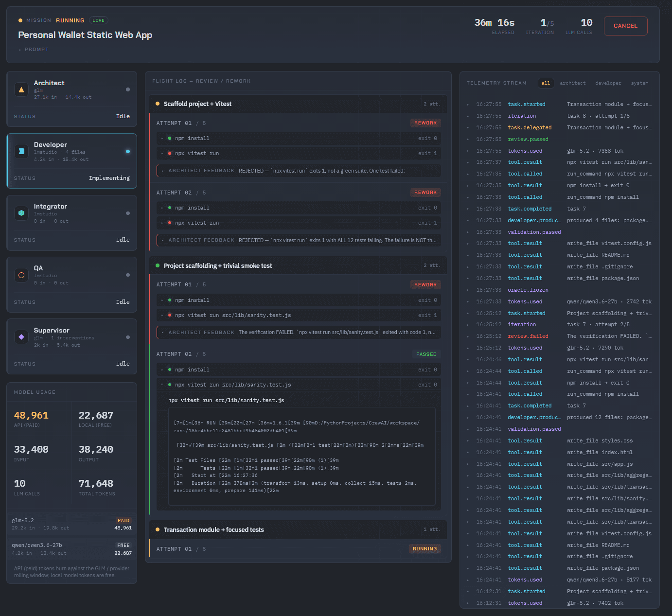Filter telemetry by system
Viewport: 672px width, 616px height.
pos(639,83)
